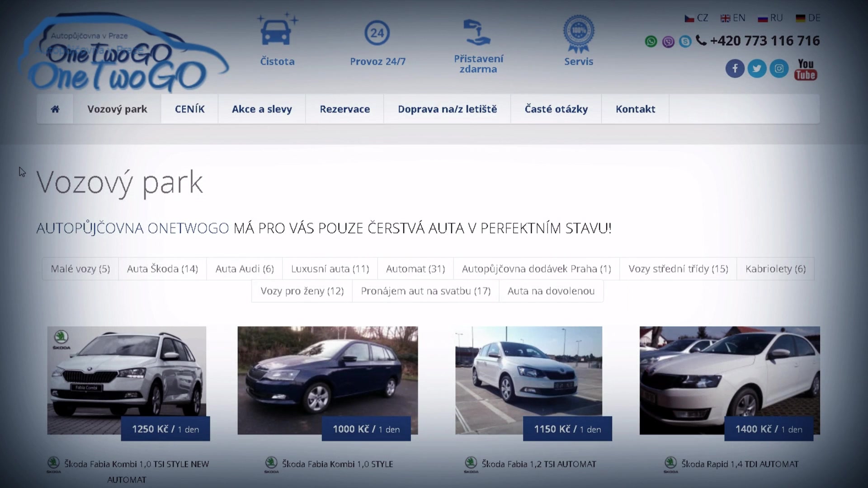Visit the Twitter profile icon
The width and height of the screenshot is (868, 488).
(x=757, y=68)
